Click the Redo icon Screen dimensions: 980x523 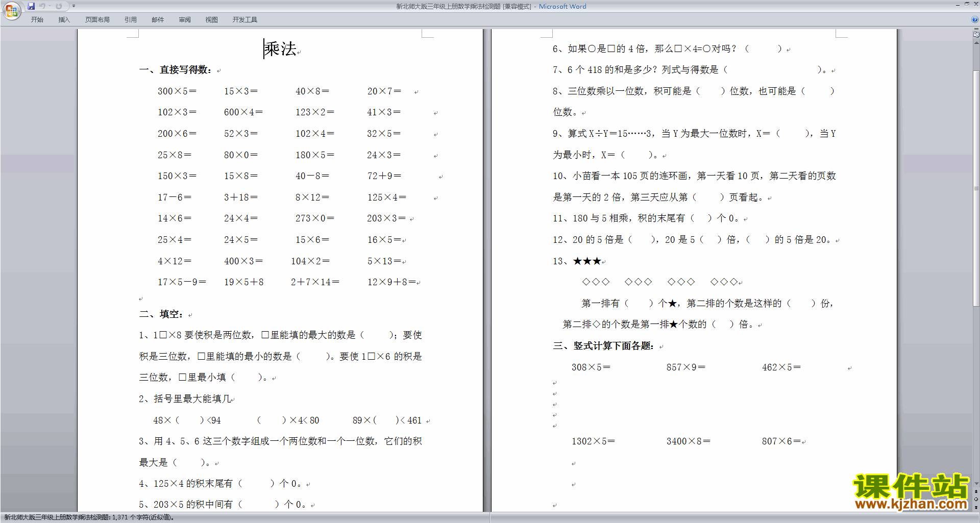click(x=59, y=6)
